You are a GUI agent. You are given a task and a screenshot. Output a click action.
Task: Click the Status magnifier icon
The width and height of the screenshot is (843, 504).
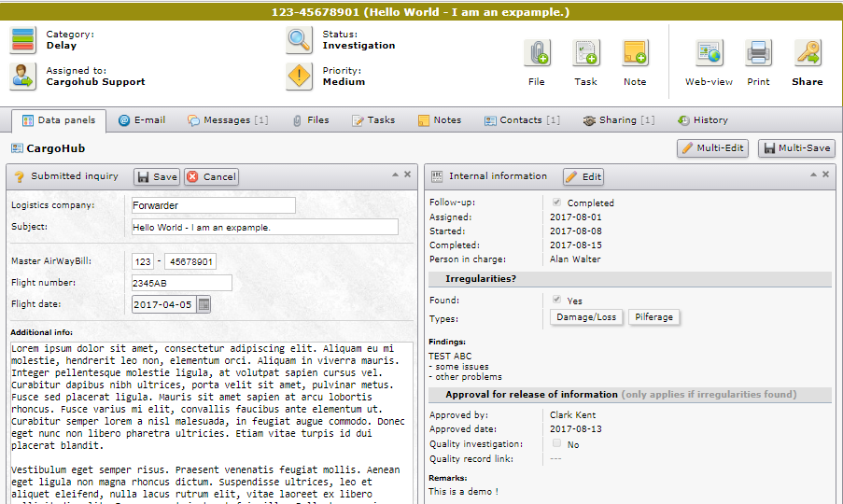(x=299, y=40)
